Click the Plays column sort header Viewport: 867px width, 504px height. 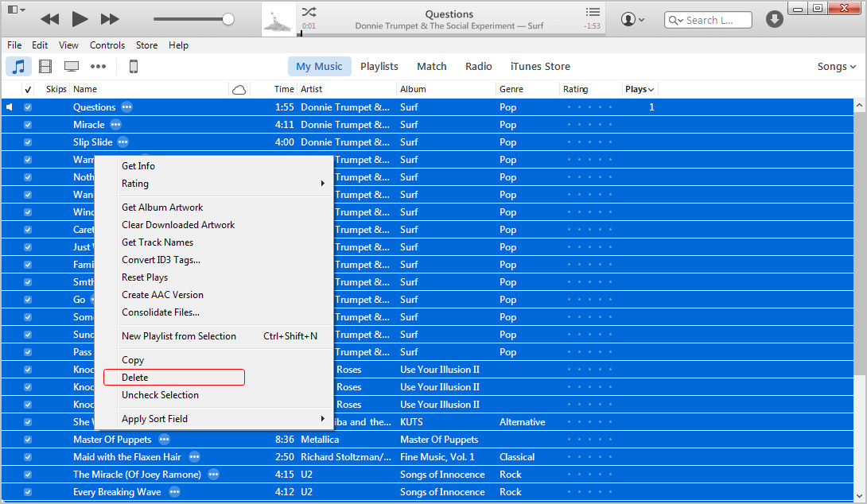coord(640,90)
